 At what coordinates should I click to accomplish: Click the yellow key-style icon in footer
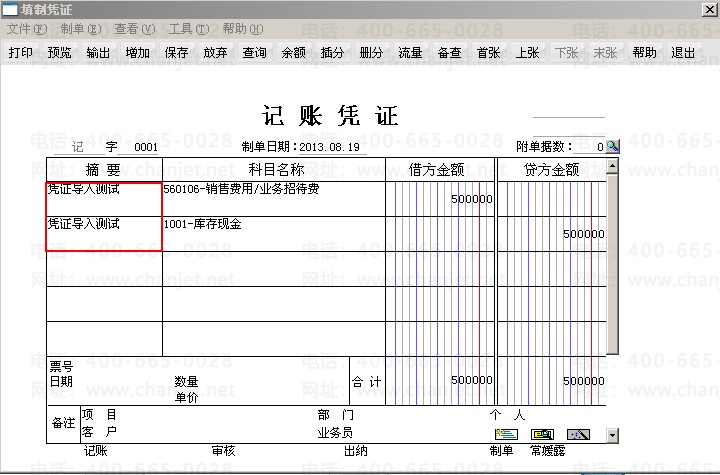coord(542,434)
